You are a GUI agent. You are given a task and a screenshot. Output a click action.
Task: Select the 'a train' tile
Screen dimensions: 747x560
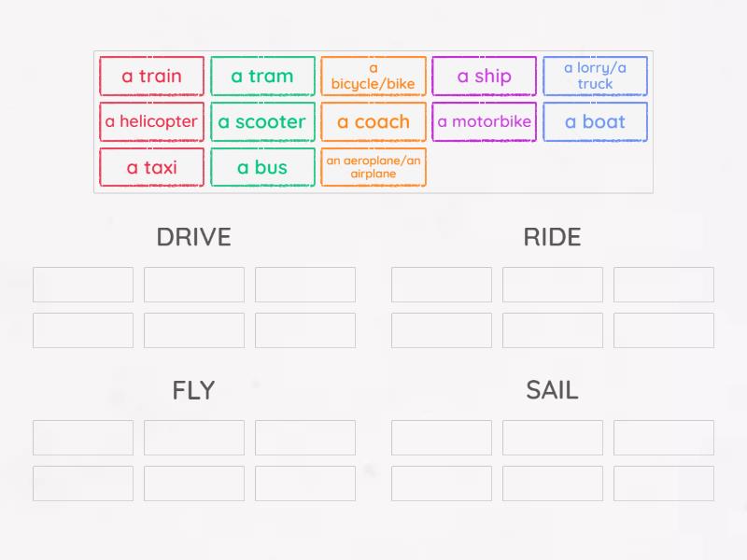(151, 77)
